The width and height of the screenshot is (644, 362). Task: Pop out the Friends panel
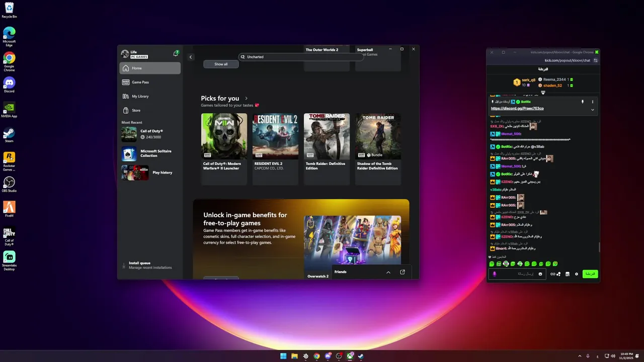(403, 272)
